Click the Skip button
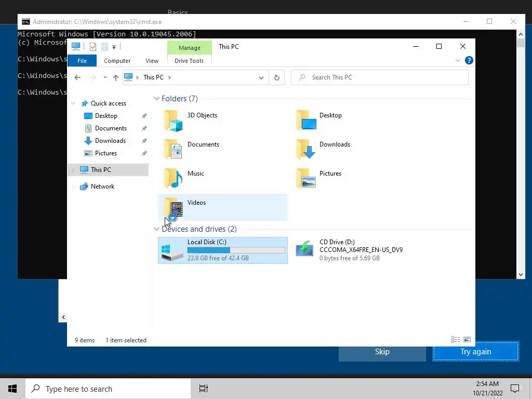 click(x=382, y=352)
